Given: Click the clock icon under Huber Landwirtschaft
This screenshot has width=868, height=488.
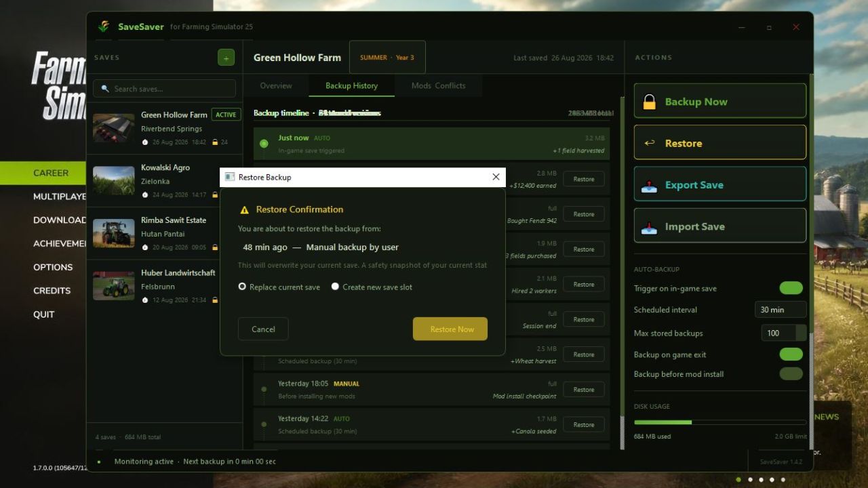Looking at the screenshot, I should pyautogui.click(x=144, y=300).
